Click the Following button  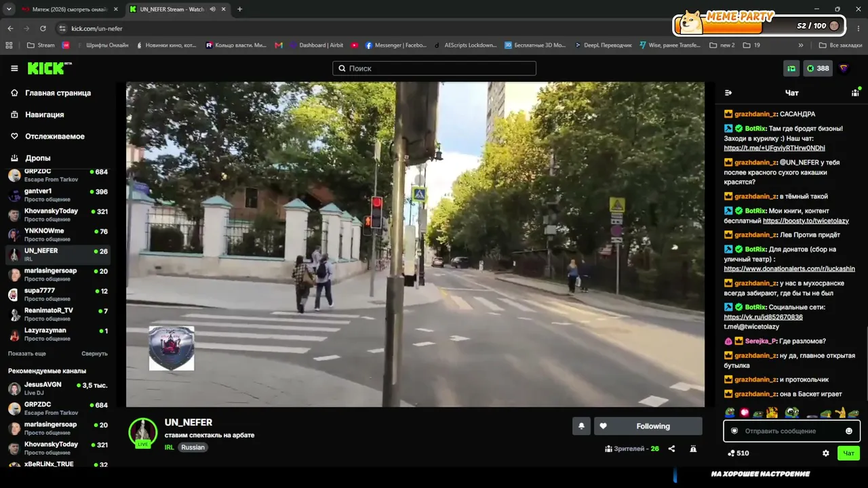648,426
